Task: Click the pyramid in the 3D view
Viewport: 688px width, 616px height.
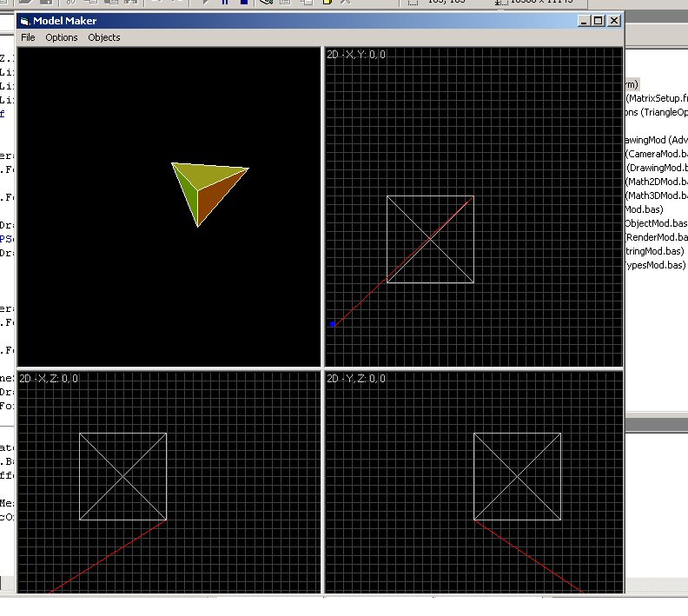Action: (x=206, y=189)
